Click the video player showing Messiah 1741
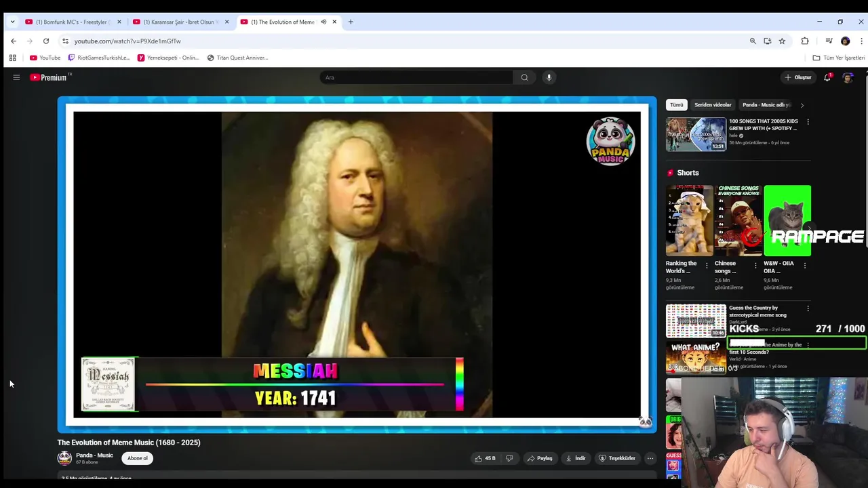This screenshot has height=488, width=868. 357,264
